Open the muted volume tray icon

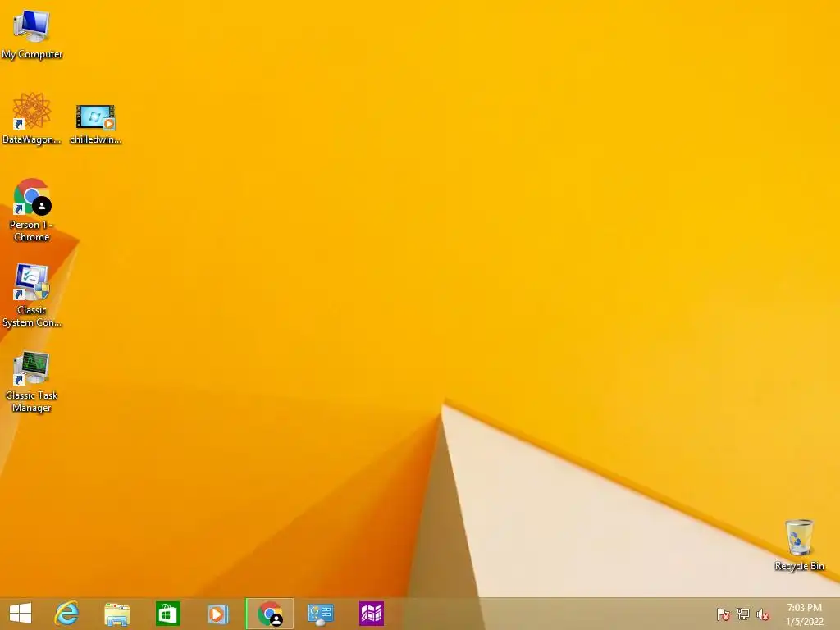click(763, 614)
